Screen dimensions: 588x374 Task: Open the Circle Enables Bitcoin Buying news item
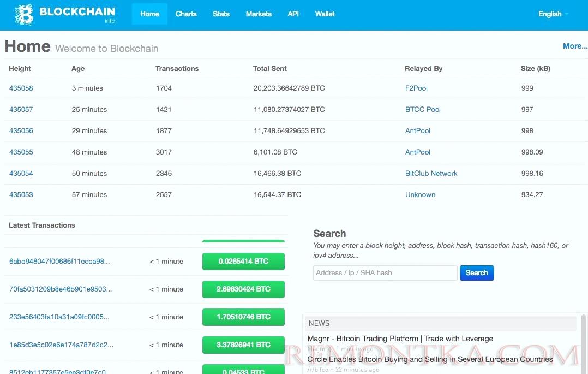tap(430, 359)
